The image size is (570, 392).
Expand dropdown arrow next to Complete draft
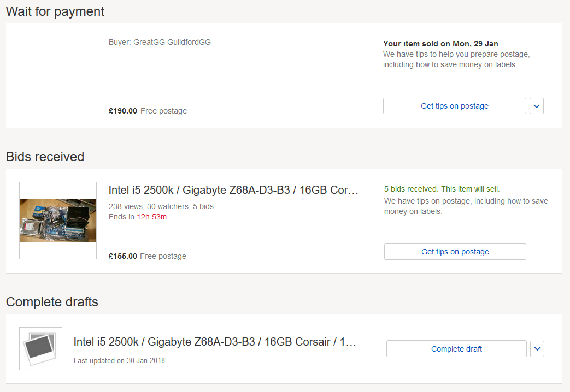click(x=537, y=349)
